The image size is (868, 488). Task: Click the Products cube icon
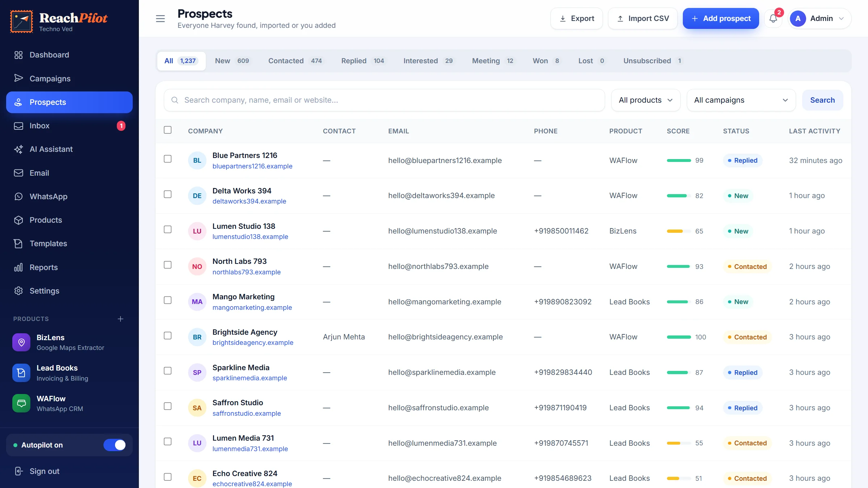tap(18, 220)
